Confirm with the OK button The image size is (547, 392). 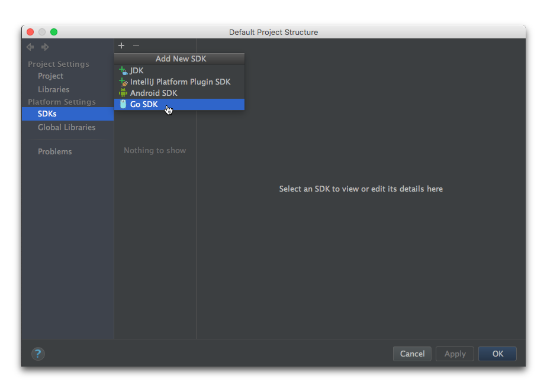pos(497,354)
